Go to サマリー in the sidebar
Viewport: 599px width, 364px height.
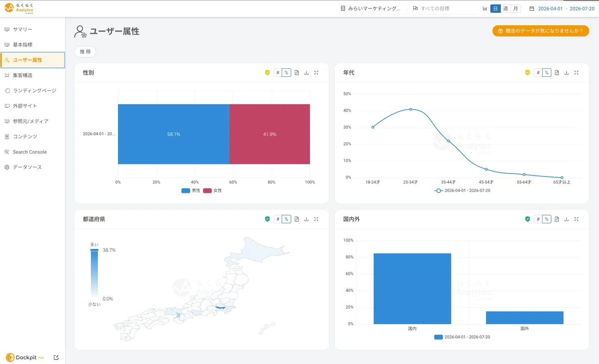click(32, 29)
